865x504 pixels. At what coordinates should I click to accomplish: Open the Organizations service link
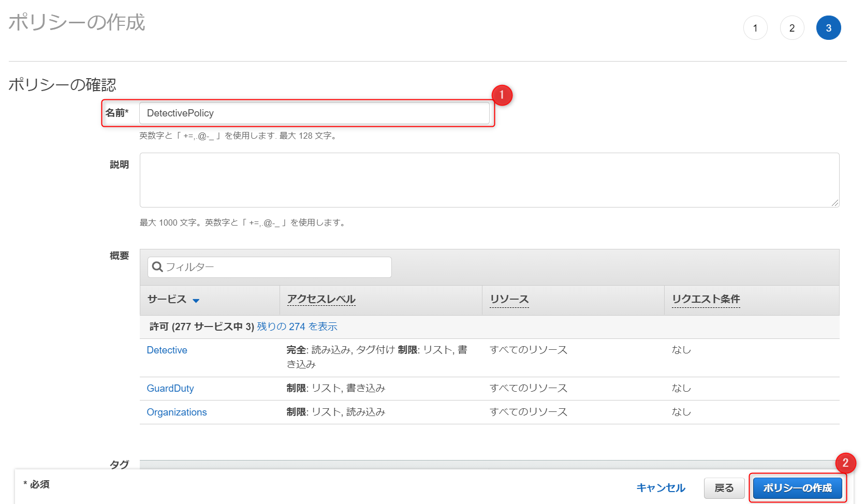pyautogui.click(x=177, y=412)
